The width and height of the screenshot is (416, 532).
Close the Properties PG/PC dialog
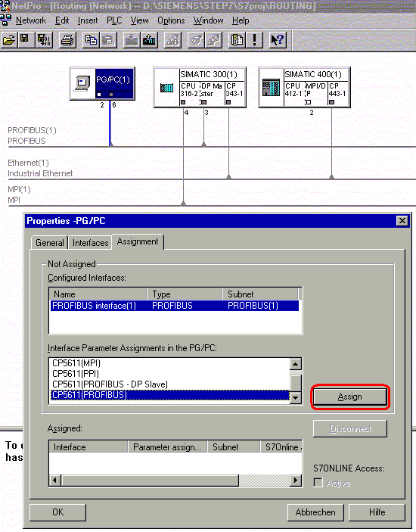tap(402, 221)
